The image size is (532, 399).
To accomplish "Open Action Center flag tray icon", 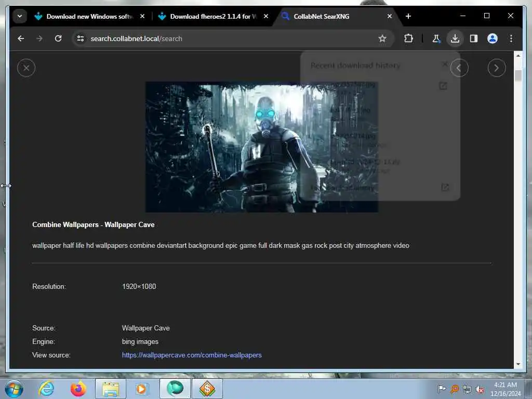I will tap(441, 389).
